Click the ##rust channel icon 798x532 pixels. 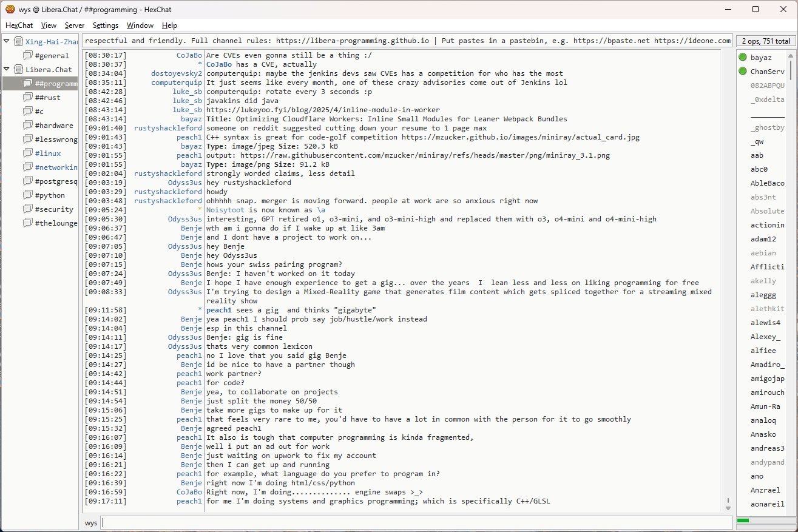[x=28, y=98]
